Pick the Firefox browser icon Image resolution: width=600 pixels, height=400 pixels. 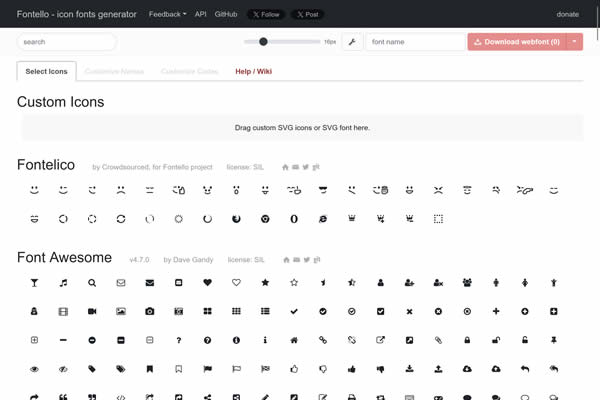click(236, 219)
